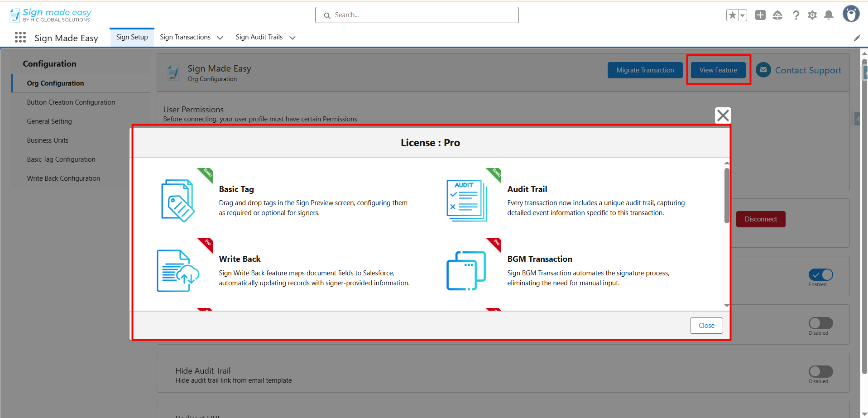Open the Sign Transactions tab
The image size is (868, 418).
point(185,37)
